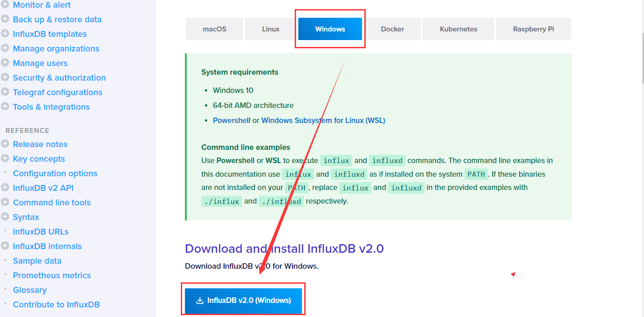The width and height of the screenshot is (644, 317).
Task: Open Manage users link
Action: (x=40, y=63)
